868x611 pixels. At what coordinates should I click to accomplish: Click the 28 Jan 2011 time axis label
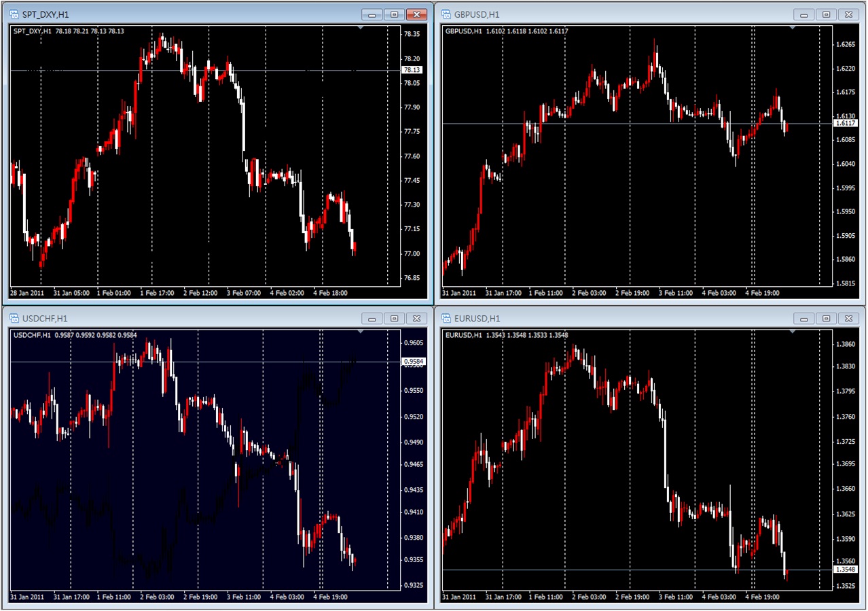pyautogui.click(x=27, y=293)
